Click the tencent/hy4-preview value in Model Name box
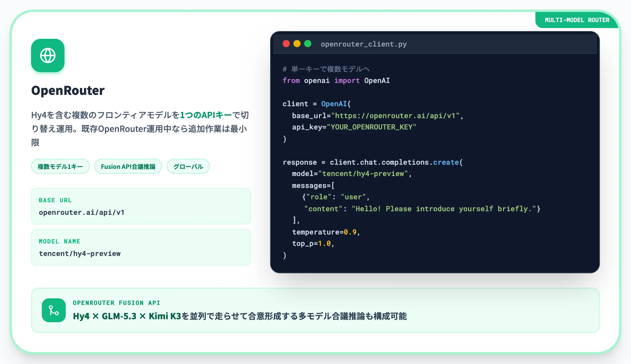The image size is (631, 364). tap(80, 254)
